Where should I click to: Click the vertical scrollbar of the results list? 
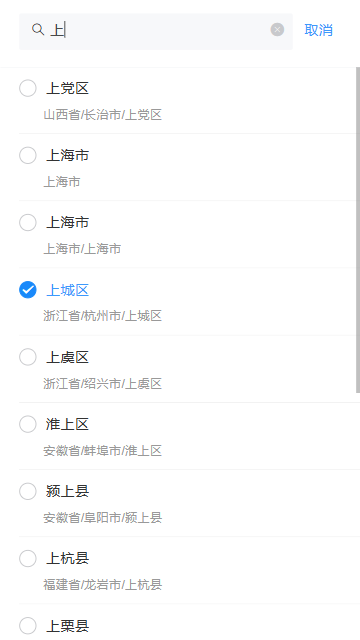pos(358,230)
